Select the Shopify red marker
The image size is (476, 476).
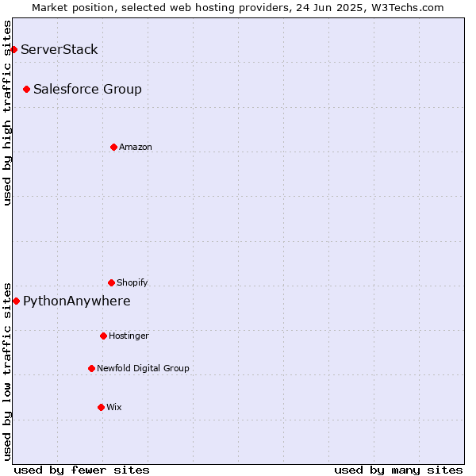[111, 283]
